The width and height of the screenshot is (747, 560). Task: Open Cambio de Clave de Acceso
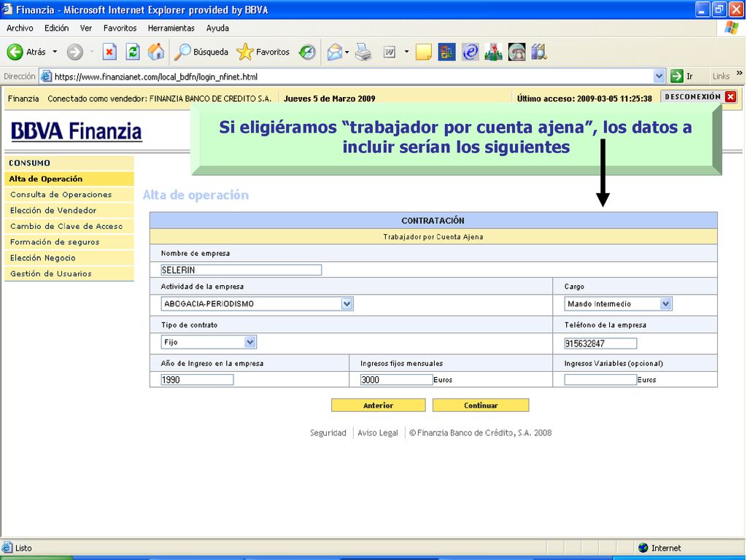69,226
